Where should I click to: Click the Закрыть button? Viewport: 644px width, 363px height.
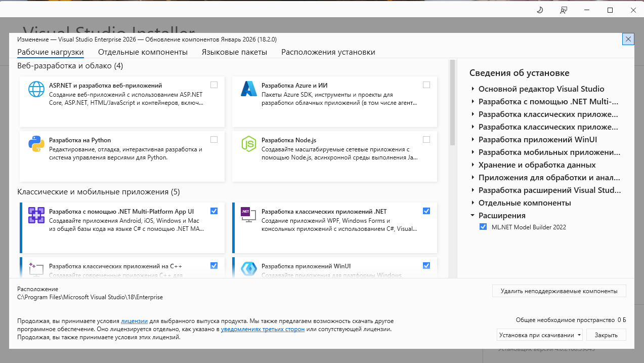(606, 335)
